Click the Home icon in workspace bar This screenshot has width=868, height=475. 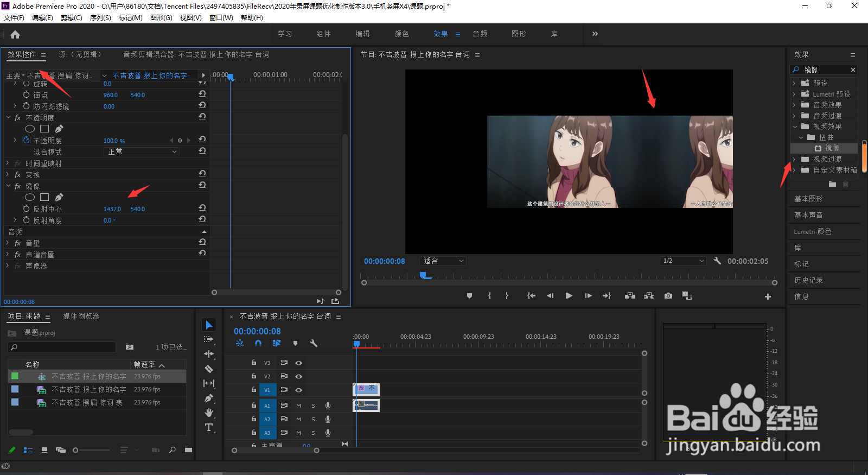pyautogui.click(x=15, y=35)
